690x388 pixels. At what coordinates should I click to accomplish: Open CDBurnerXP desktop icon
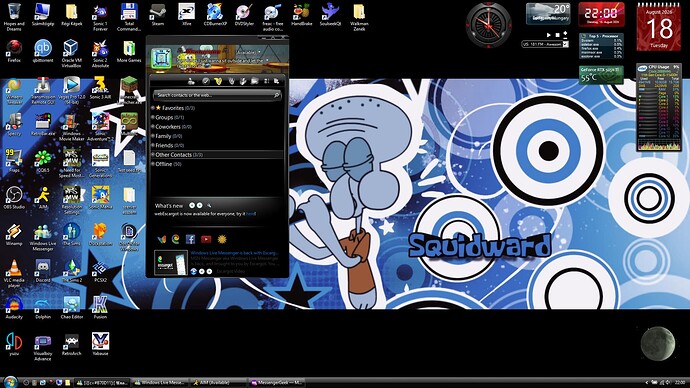pos(215,15)
